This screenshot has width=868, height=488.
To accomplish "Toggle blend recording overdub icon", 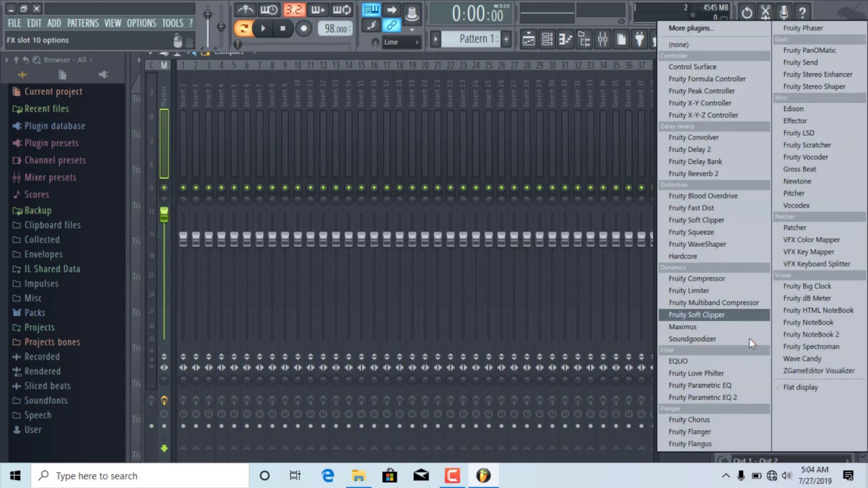I will [318, 10].
